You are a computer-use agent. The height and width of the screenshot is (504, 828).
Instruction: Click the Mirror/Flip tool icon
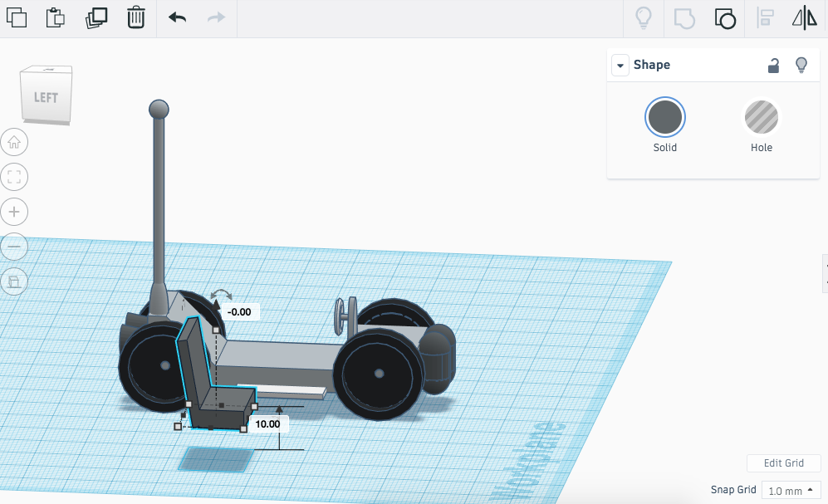805,18
